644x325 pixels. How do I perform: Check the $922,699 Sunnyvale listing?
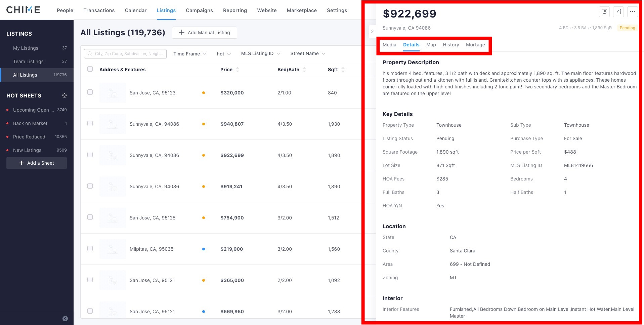[x=90, y=155]
